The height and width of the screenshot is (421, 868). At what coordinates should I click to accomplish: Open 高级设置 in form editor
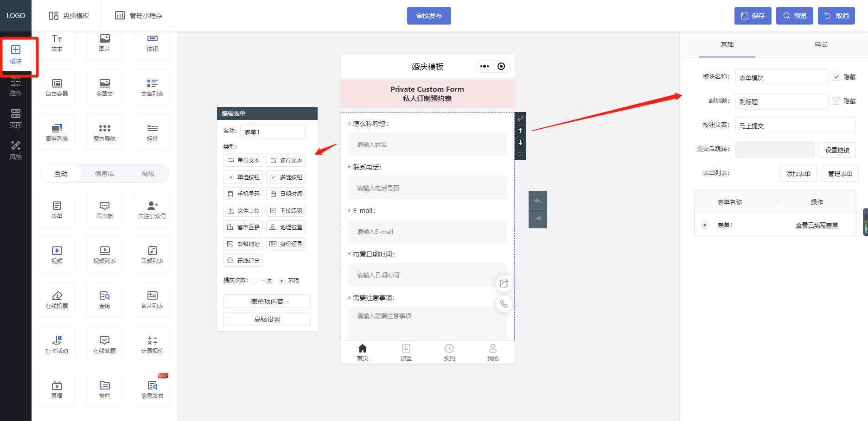click(x=267, y=320)
